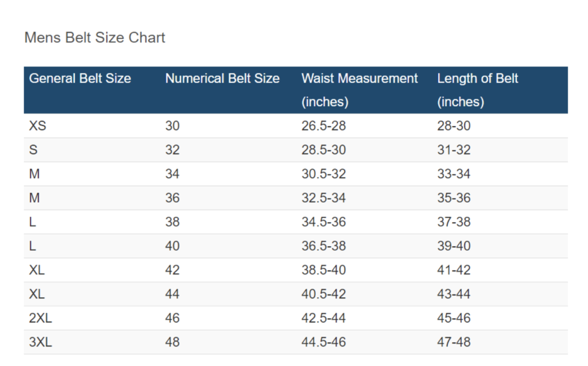Viewport: 588px width, 366px height.
Task: Click the Mens Belt Size Chart heading
Action: point(95,37)
